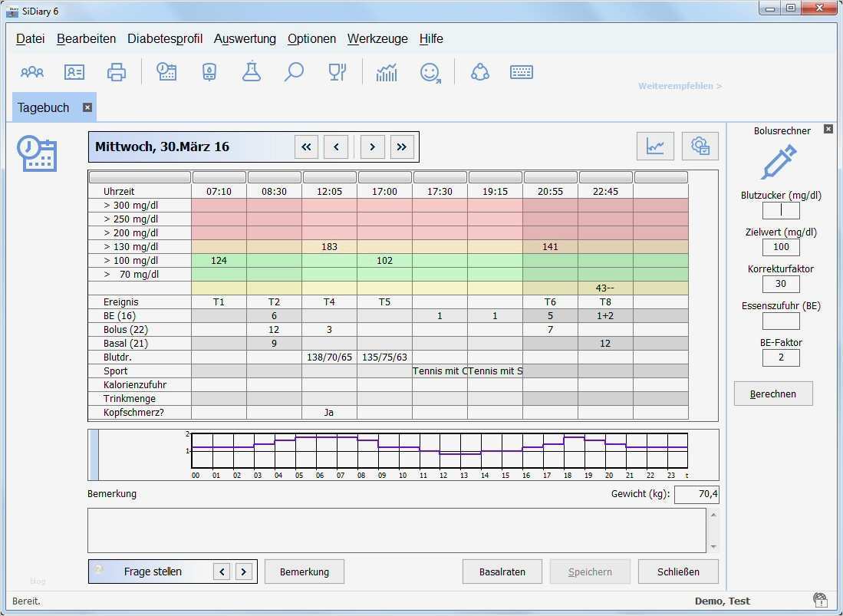This screenshot has width=843, height=616.
Task: Click the user management group icon
Action: [x=31, y=71]
